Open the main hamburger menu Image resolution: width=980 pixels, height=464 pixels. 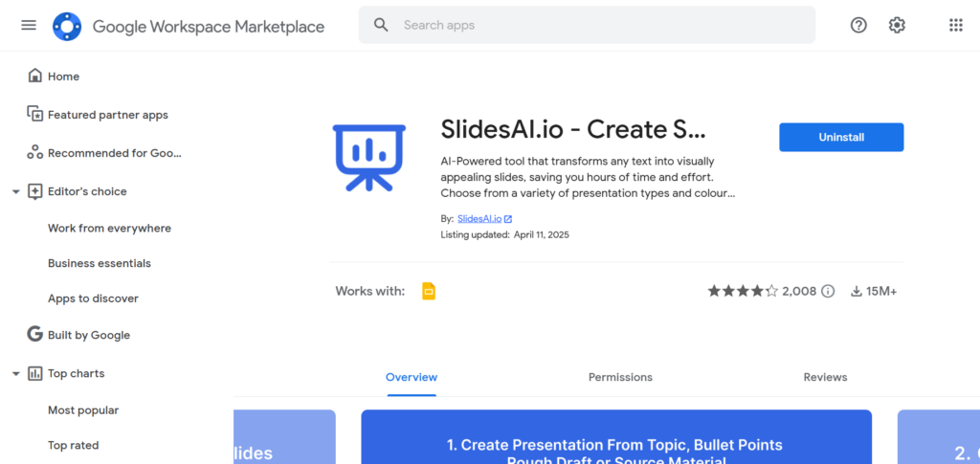[x=29, y=25]
